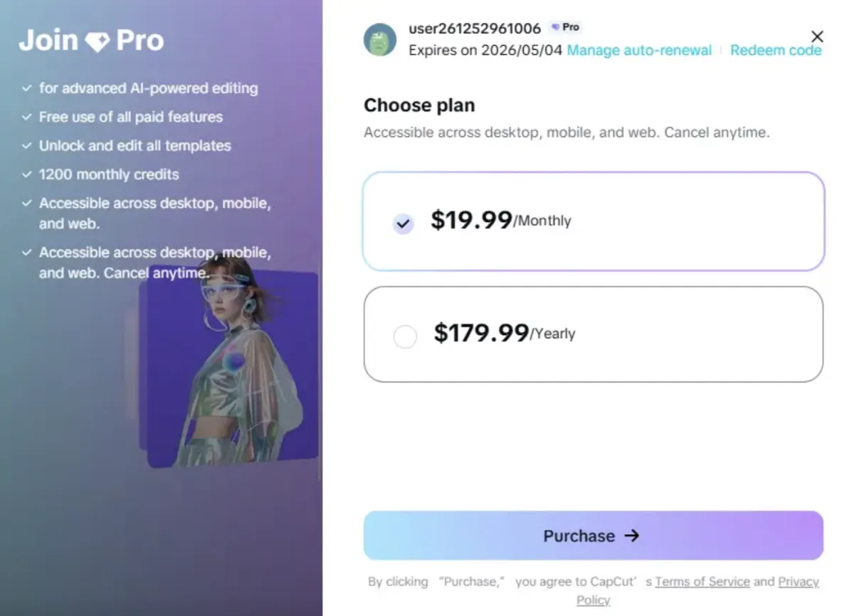Click the green Pro badge next to username
This screenshot has height=616, width=854.
566,27
